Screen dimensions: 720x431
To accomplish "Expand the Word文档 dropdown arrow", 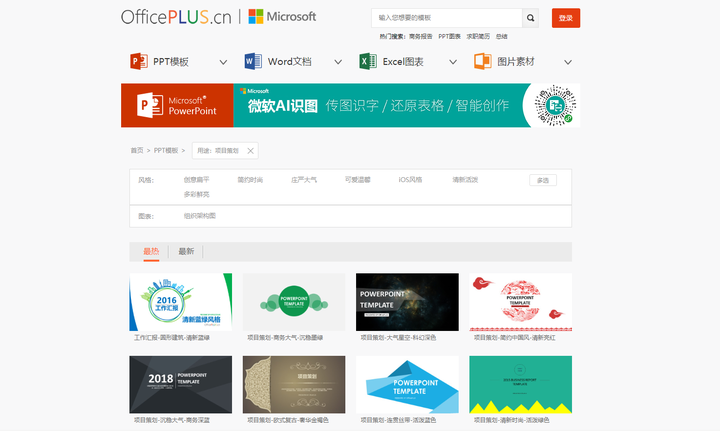I will tap(338, 62).
